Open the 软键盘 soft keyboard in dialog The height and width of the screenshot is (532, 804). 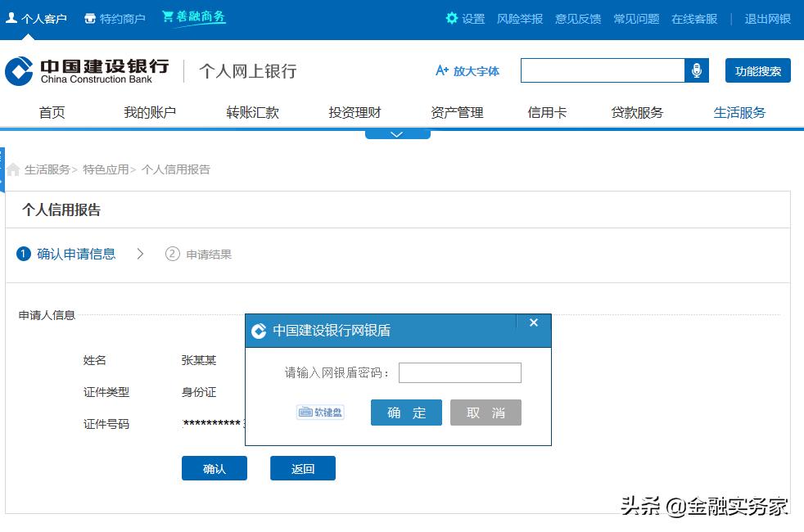(x=320, y=413)
